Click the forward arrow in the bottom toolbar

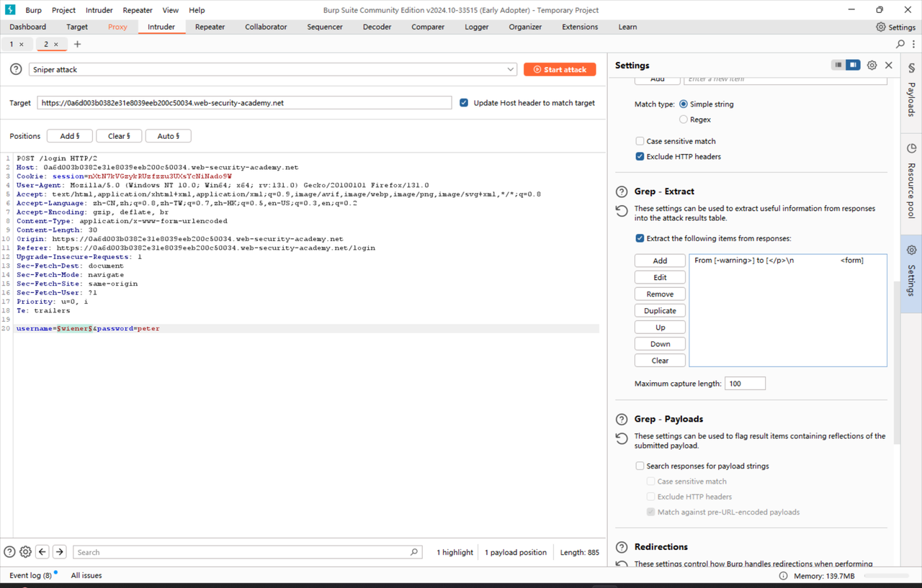59,551
